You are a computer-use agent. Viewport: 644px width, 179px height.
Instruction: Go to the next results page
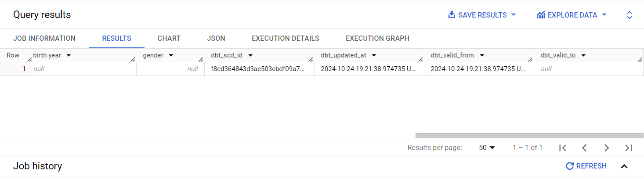pyautogui.click(x=607, y=148)
